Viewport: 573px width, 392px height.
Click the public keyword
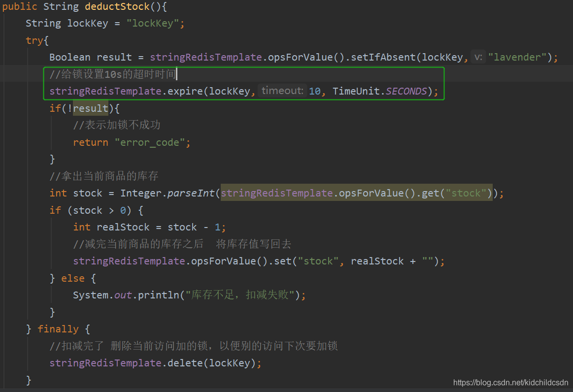click(x=20, y=6)
